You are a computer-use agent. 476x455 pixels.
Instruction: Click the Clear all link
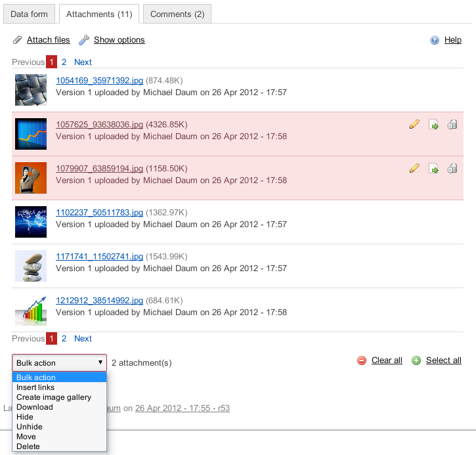point(387,360)
